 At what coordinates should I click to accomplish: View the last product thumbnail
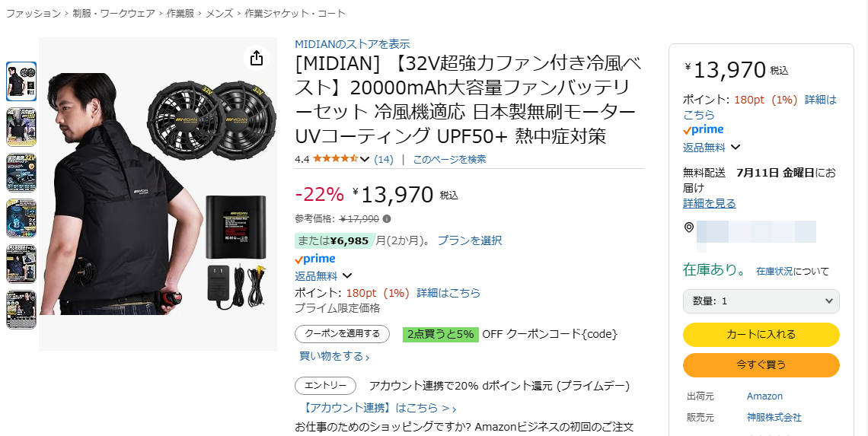click(21, 310)
